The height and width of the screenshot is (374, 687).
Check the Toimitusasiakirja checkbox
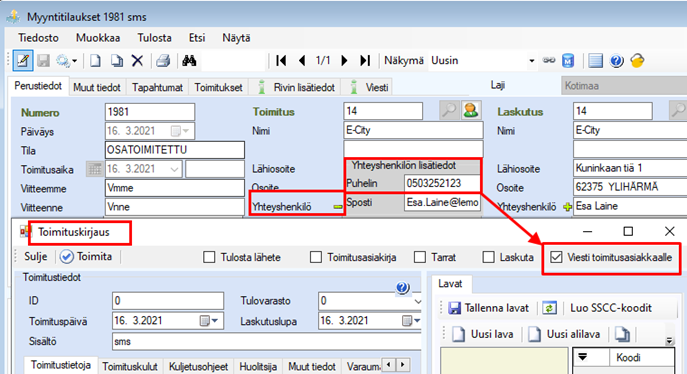[x=315, y=257]
